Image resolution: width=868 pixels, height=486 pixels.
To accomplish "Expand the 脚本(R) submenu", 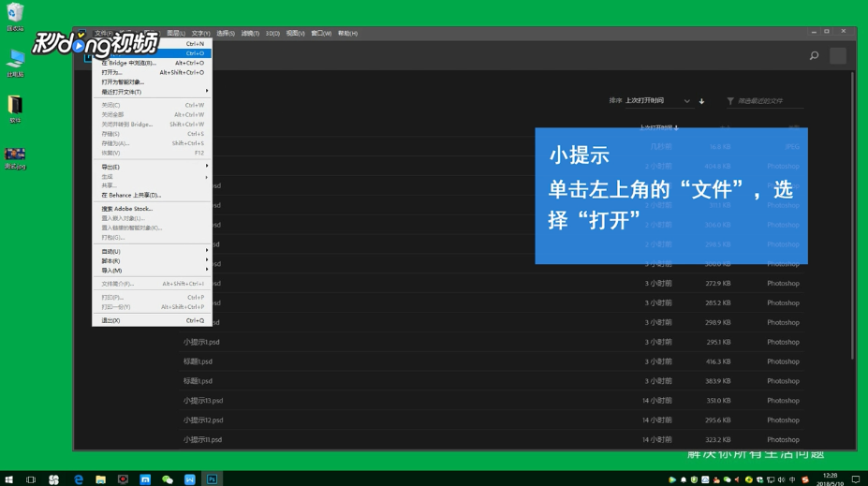I will tap(152, 260).
